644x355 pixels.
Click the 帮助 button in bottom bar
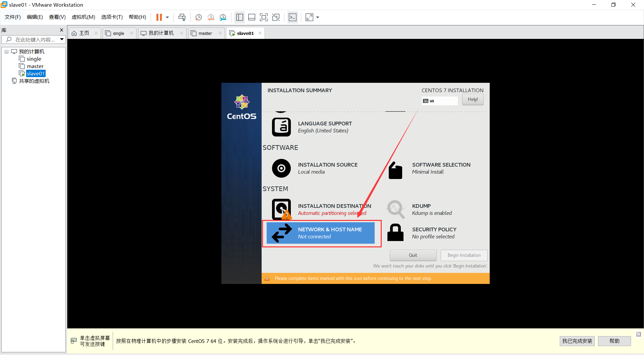coord(614,341)
